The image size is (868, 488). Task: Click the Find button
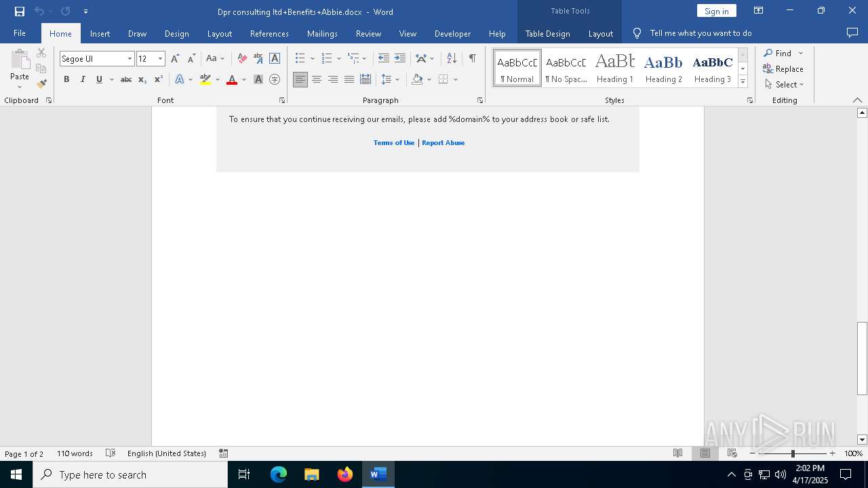(x=777, y=53)
